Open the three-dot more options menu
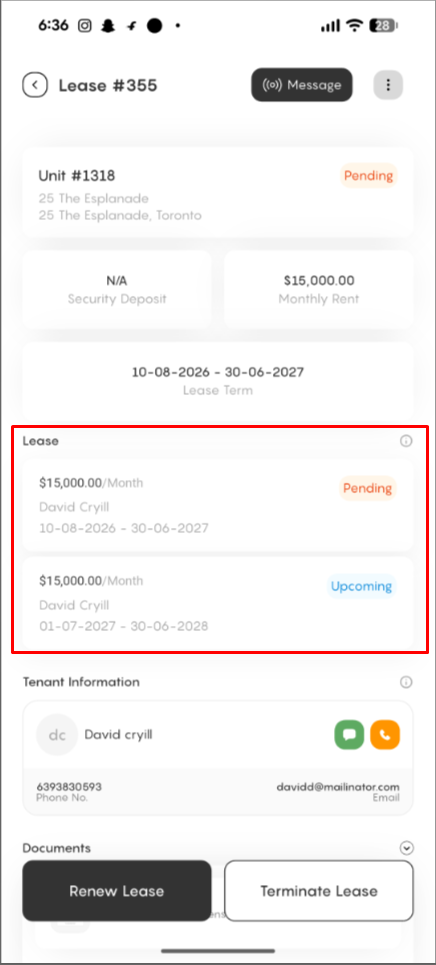436x965 pixels. tap(388, 85)
